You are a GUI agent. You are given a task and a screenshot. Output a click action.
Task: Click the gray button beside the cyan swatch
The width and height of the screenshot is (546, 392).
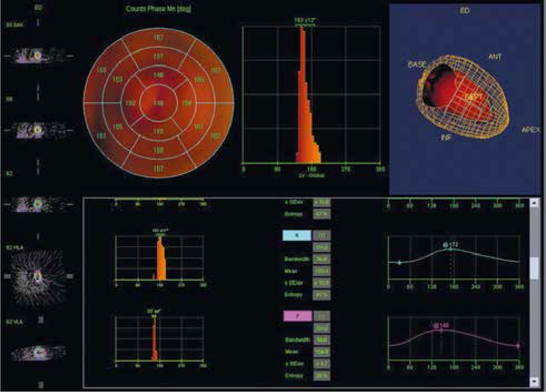click(322, 236)
